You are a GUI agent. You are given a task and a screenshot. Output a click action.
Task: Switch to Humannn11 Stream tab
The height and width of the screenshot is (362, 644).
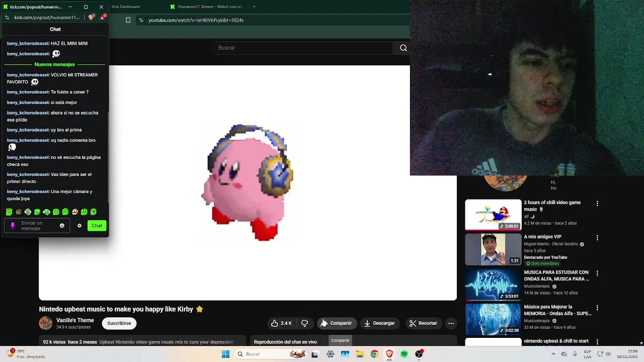click(206, 7)
